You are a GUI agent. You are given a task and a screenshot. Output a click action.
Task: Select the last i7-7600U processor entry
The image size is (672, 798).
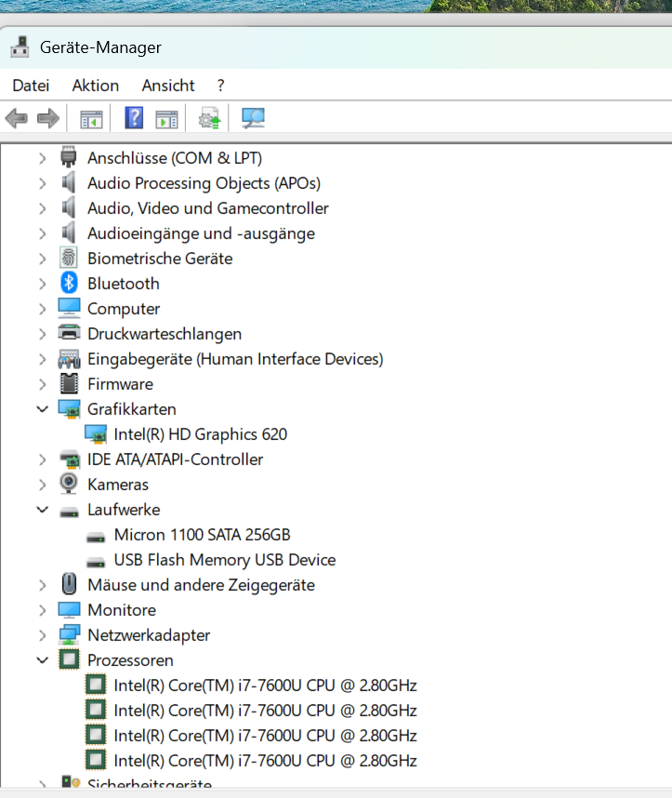tap(265, 761)
